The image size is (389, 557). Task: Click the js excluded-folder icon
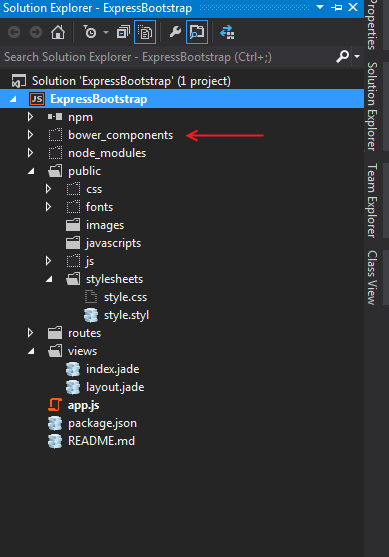[x=73, y=261]
